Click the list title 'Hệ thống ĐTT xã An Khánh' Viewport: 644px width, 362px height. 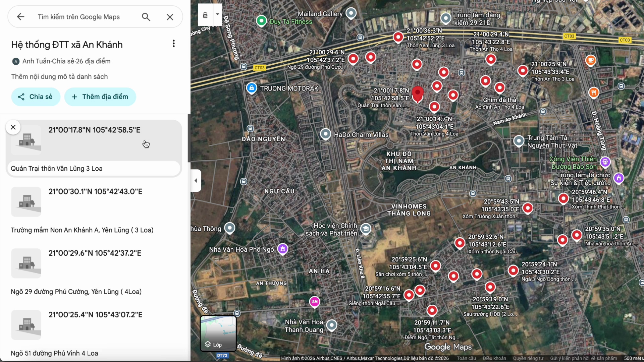point(67,45)
